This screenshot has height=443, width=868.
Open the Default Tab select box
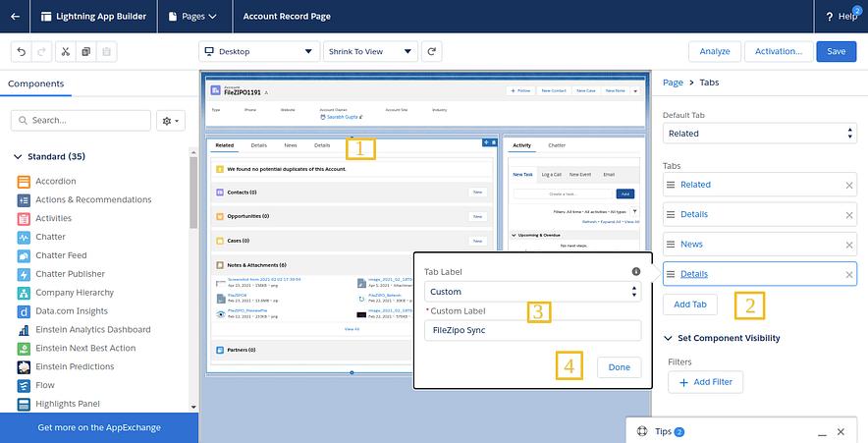tap(760, 134)
